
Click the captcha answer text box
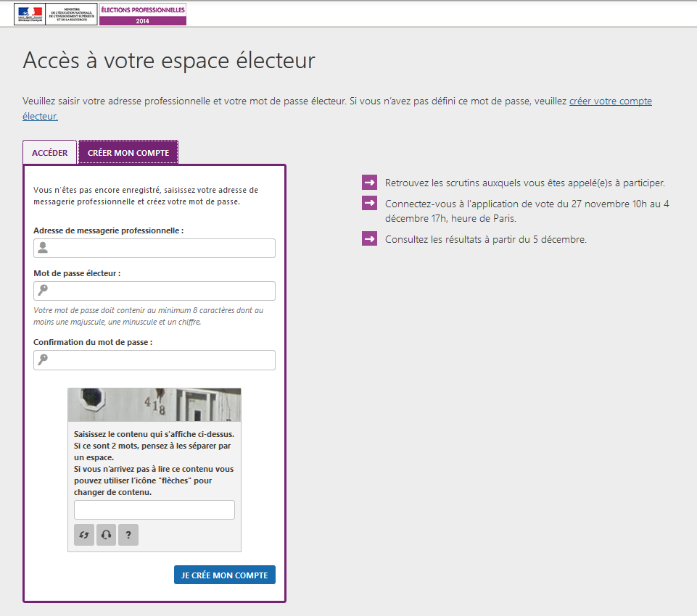coord(154,510)
